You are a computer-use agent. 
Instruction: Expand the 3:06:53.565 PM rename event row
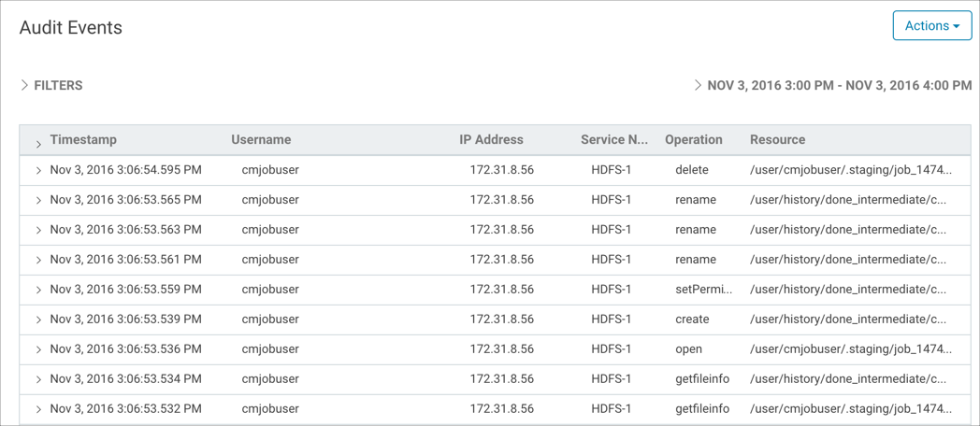[38, 201]
